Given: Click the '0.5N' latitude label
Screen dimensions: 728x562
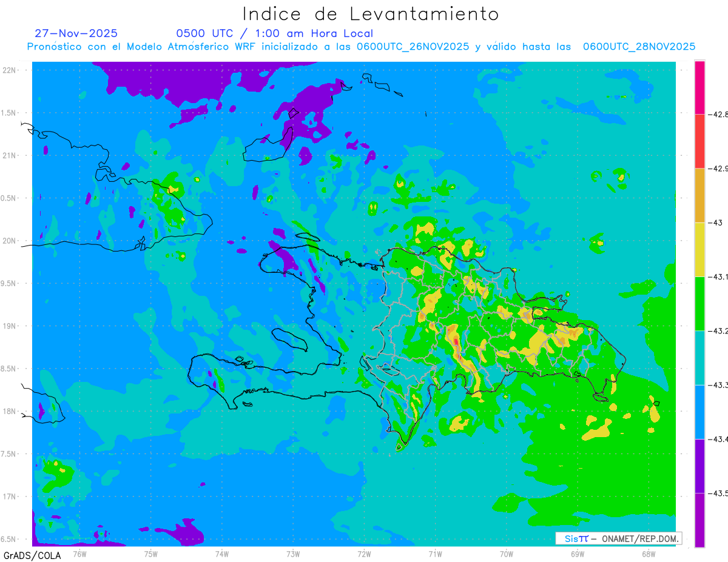Looking at the screenshot, I should pos(8,198).
